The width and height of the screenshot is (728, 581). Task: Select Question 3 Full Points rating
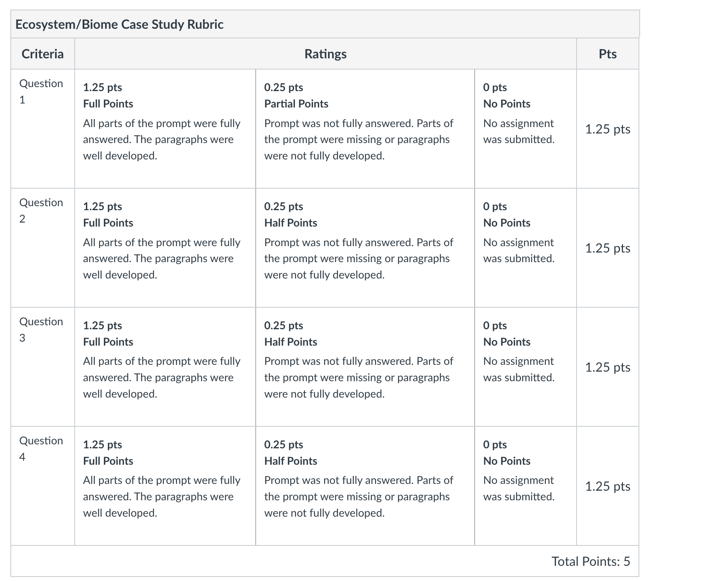165,367
